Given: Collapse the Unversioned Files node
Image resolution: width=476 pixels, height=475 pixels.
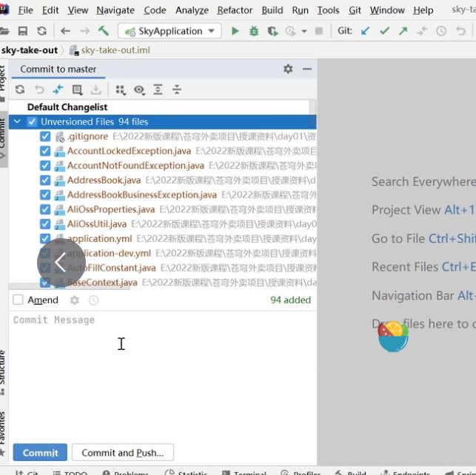Looking at the screenshot, I should [x=17, y=121].
